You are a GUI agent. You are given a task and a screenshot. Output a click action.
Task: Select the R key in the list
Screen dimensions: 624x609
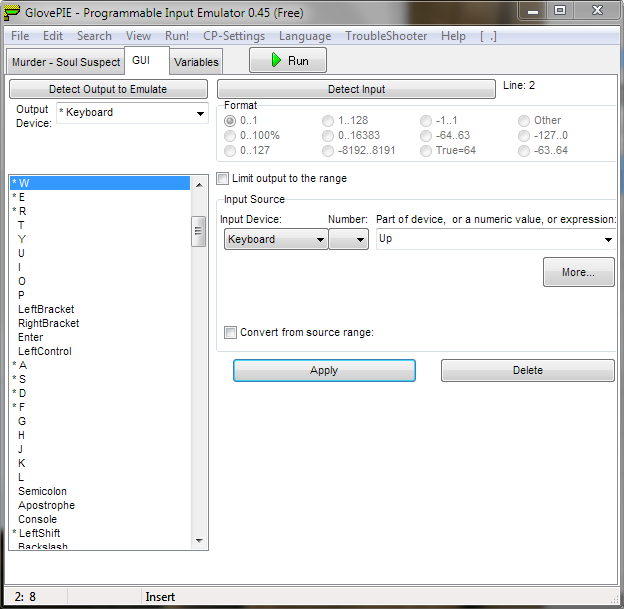coord(100,211)
